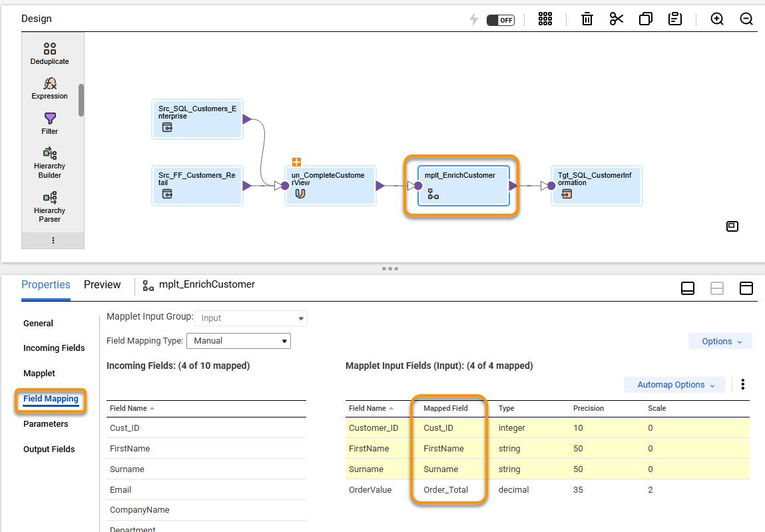Screen dimensions: 765x532
Task: Select the mplt_EnrichCustomer mapplet node
Action: (x=463, y=186)
